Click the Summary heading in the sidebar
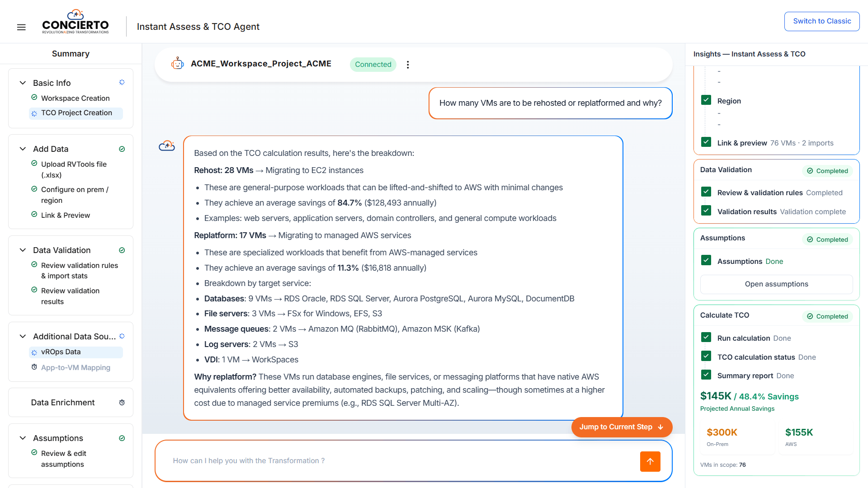868x488 pixels. (x=71, y=54)
